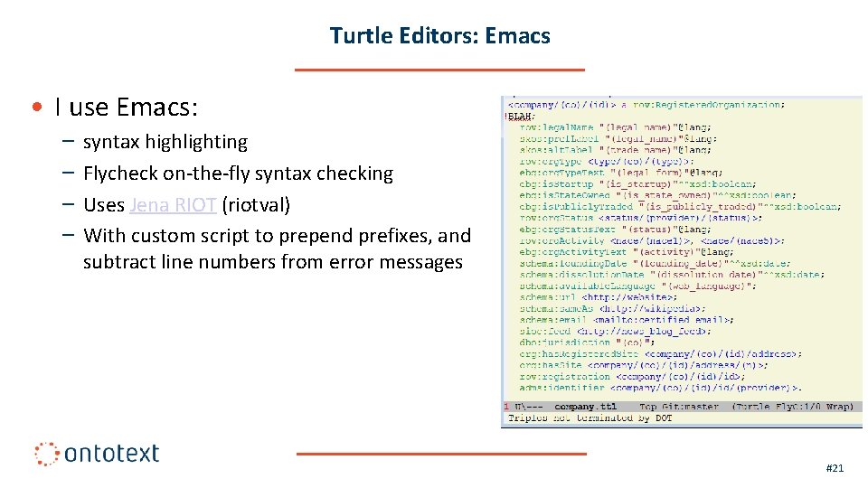Click the Wrap minor mode indicator
The image size is (868, 488).
(838, 407)
